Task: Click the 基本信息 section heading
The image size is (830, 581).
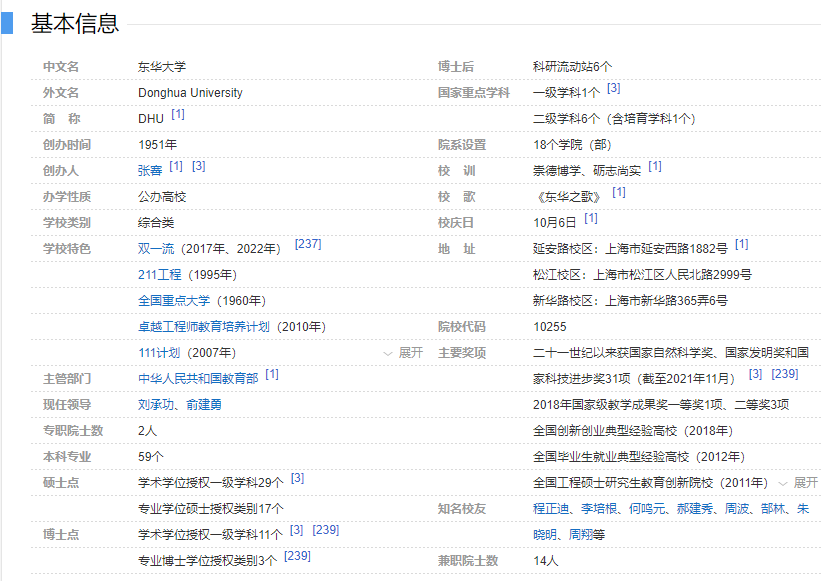Action: point(75,24)
